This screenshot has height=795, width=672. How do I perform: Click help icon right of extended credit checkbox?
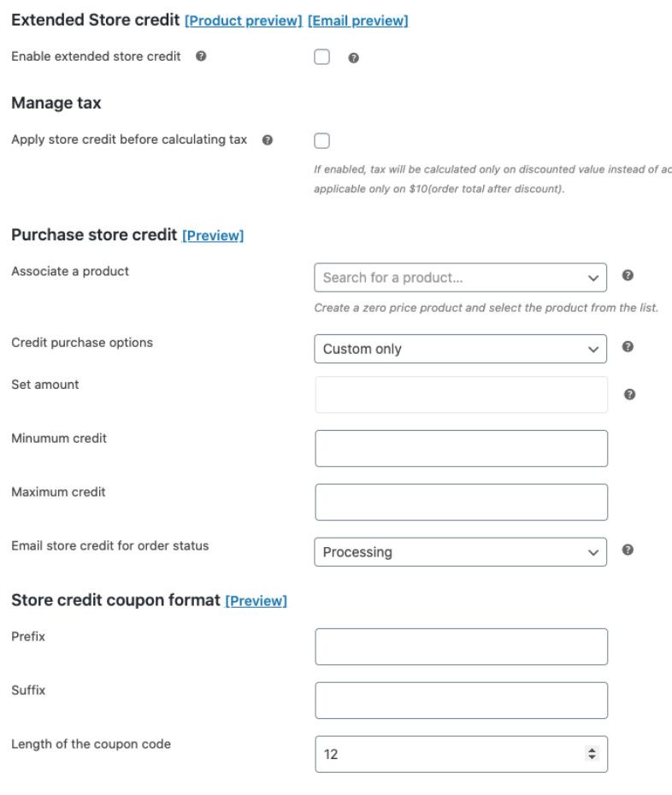(x=354, y=58)
